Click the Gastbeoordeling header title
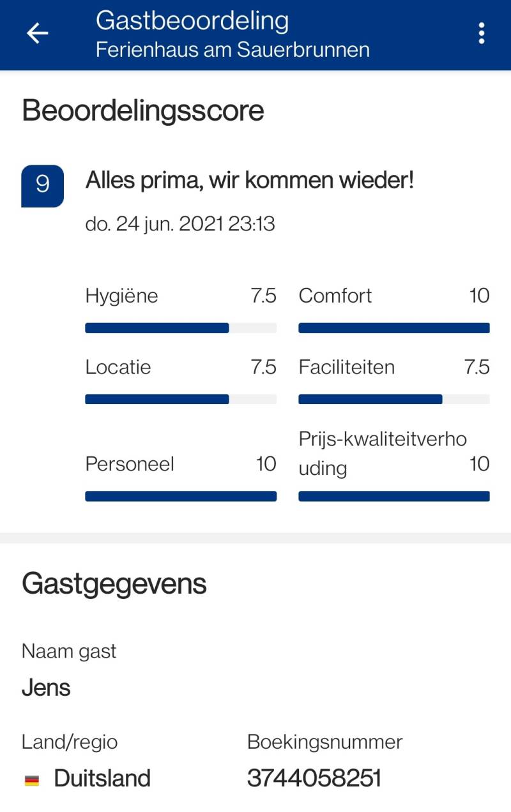 pyautogui.click(x=192, y=20)
